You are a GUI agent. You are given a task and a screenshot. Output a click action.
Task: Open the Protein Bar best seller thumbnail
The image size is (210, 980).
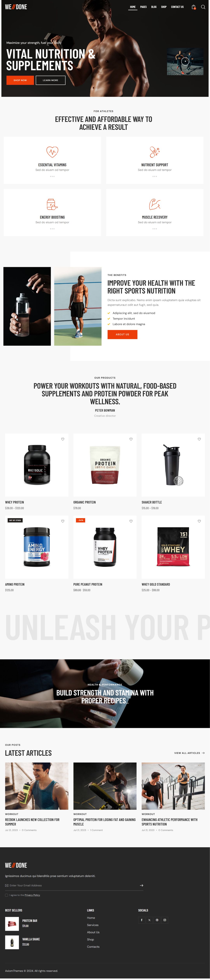(x=12, y=924)
